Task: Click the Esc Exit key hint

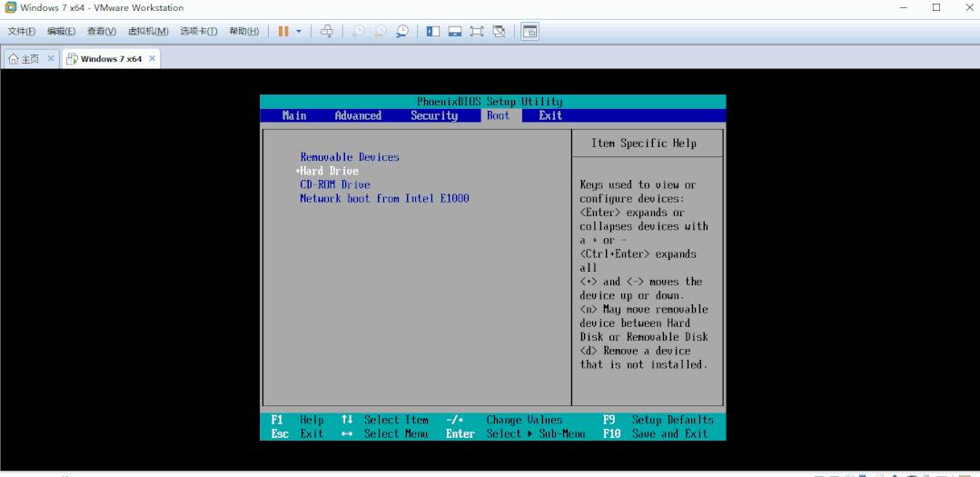Action: point(298,434)
